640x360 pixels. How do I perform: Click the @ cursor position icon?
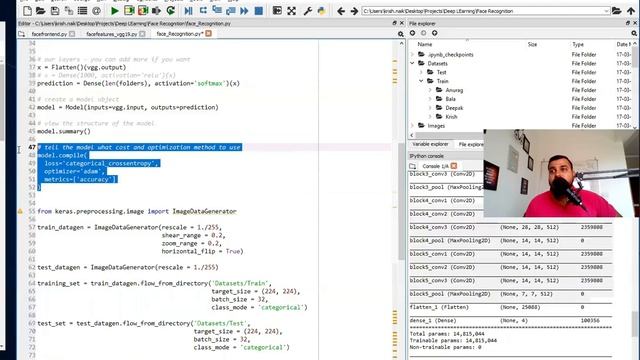pyautogui.click(x=96, y=11)
